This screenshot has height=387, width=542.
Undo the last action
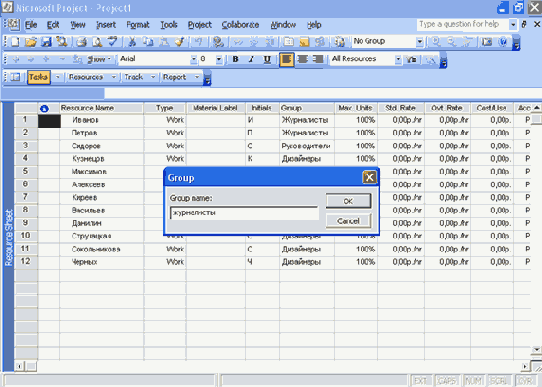(198, 42)
